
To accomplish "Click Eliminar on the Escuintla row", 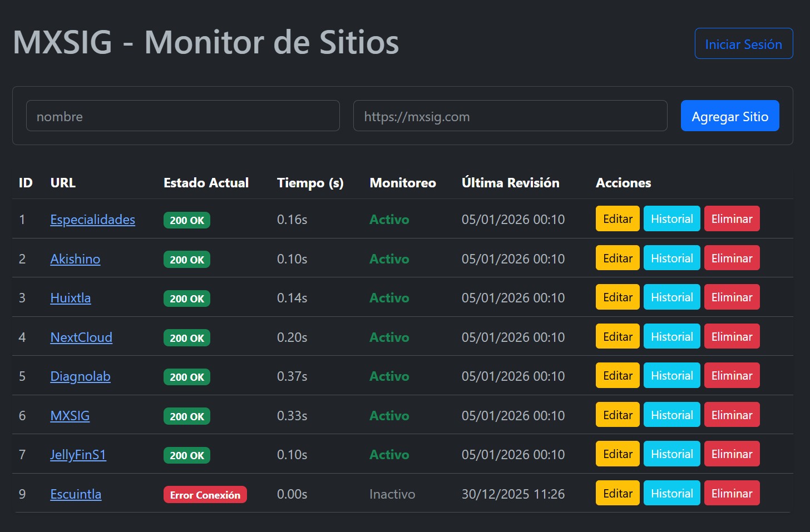I will (732, 493).
